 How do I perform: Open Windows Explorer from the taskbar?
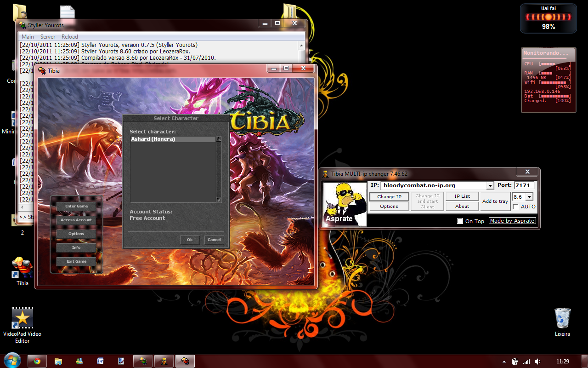[x=58, y=361]
